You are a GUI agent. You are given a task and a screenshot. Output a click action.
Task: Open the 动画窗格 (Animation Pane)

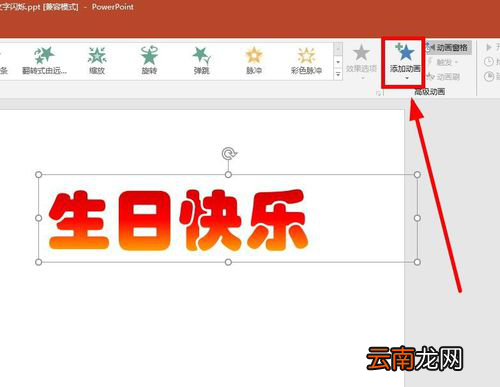[x=448, y=48]
